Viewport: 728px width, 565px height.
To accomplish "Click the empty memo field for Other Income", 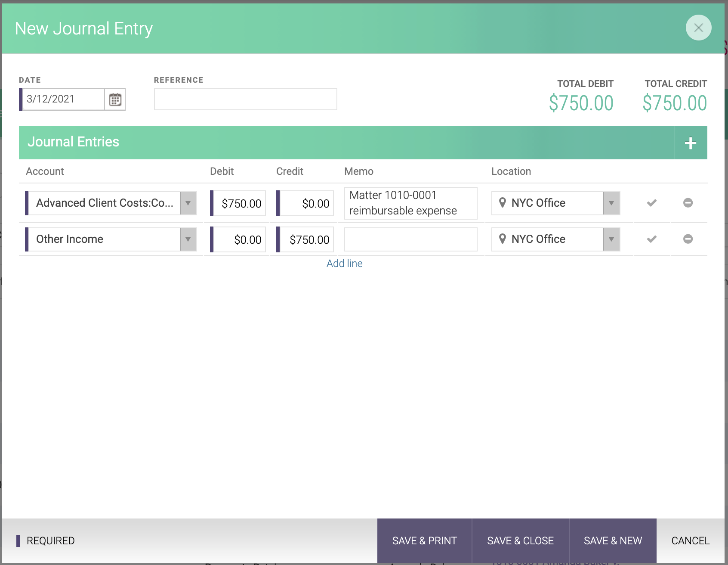I will click(410, 239).
